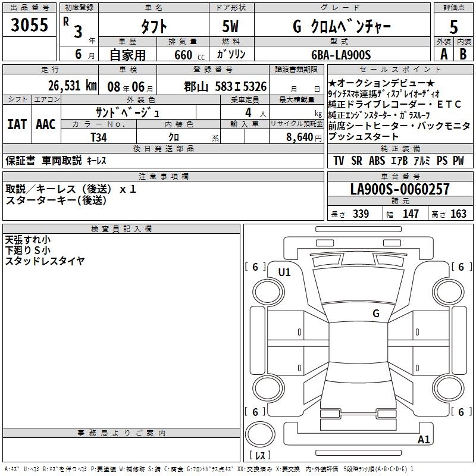Click the overall grade score 5

click(x=453, y=27)
